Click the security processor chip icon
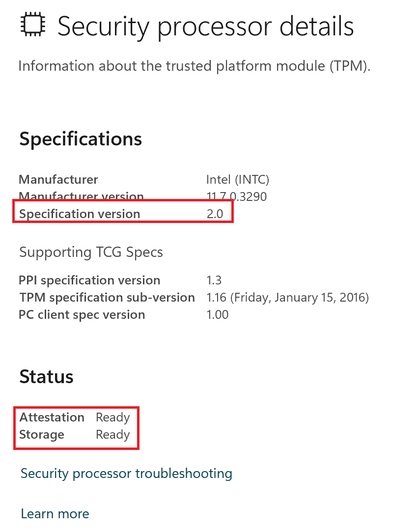 (33, 24)
